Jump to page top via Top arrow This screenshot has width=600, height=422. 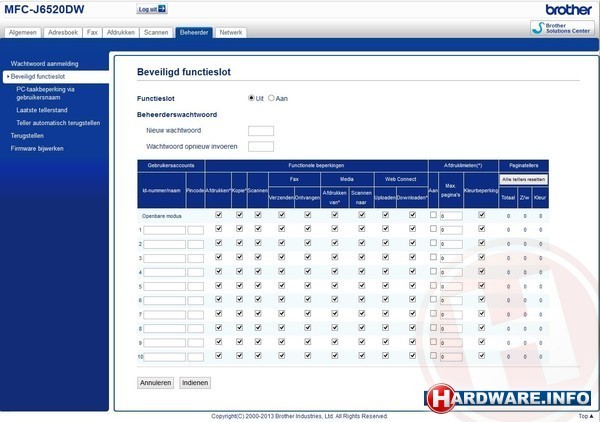[x=584, y=416]
